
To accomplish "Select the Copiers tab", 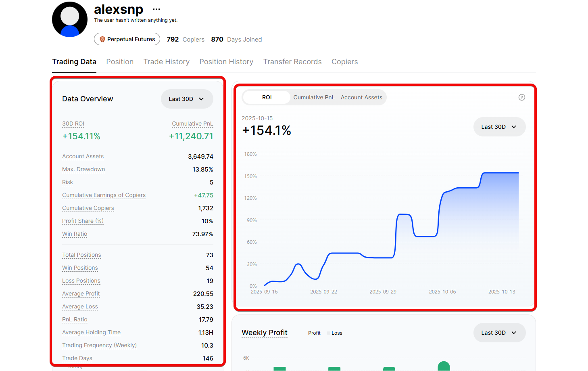I will (x=344, y=62).
